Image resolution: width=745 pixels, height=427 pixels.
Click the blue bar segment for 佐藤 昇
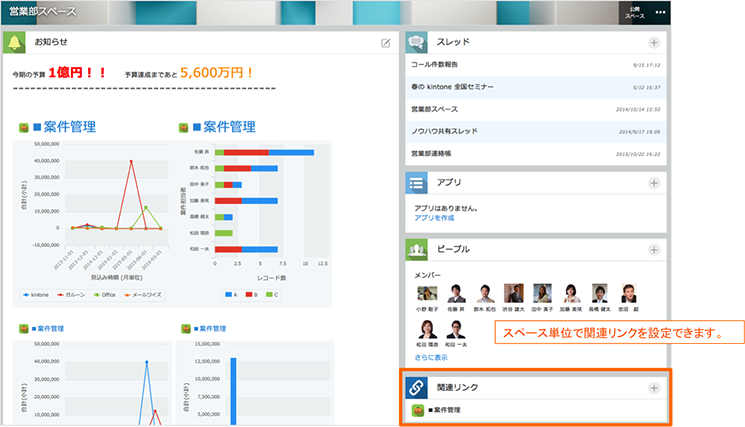291,152
